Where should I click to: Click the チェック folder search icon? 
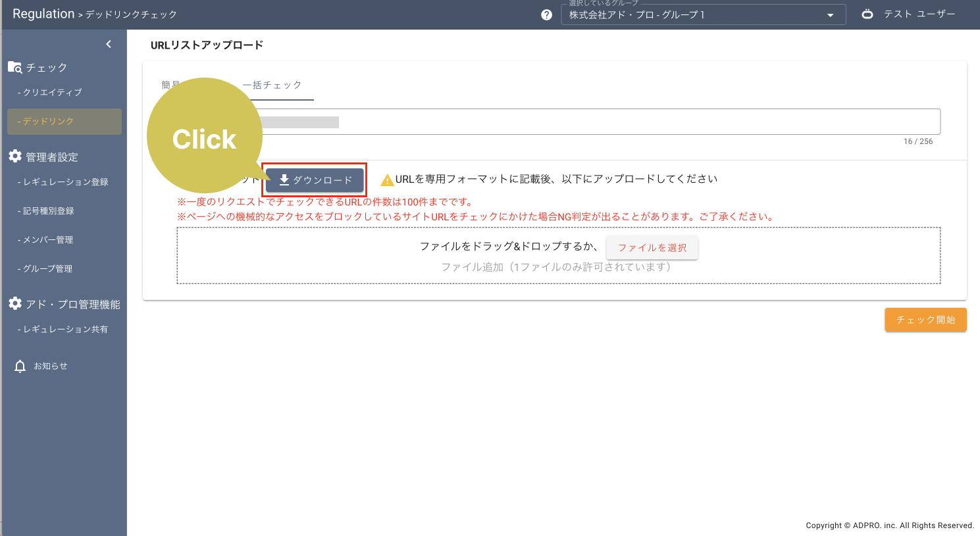click(14, 67)
